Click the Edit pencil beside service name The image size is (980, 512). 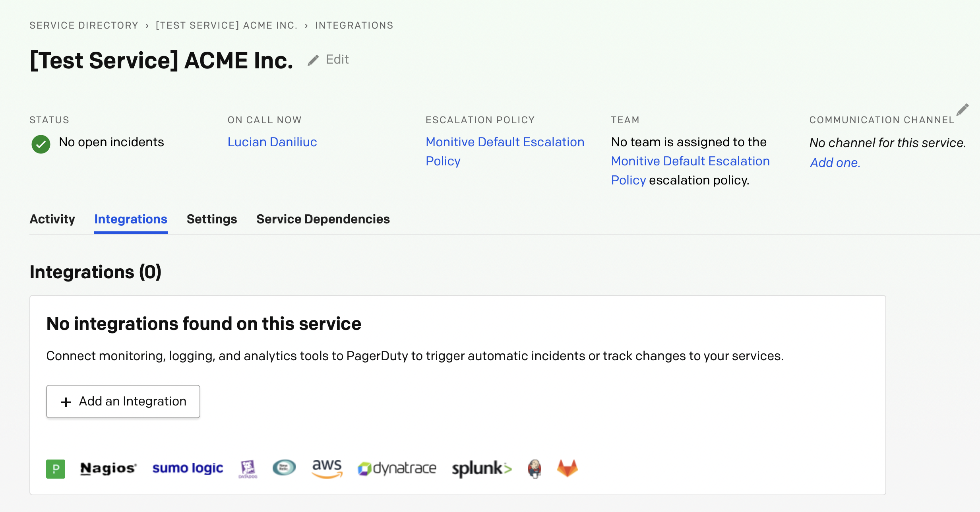[x=328, y=60]
